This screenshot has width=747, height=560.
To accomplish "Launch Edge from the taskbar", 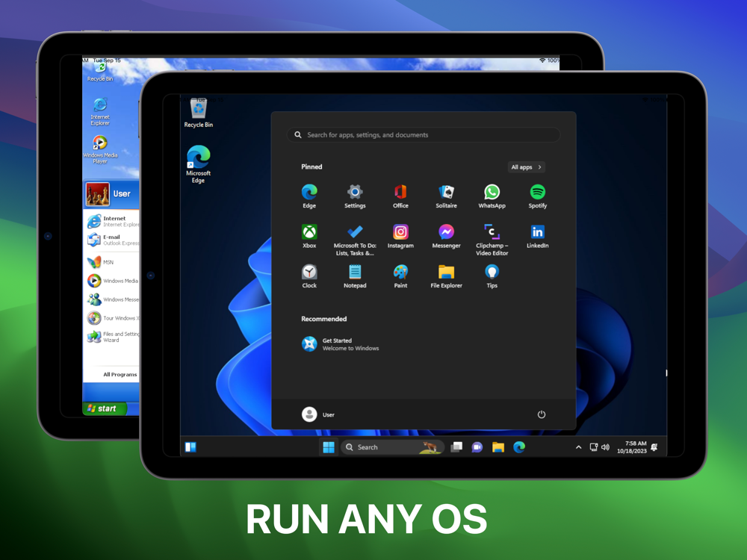I will (x=519, y=447).
